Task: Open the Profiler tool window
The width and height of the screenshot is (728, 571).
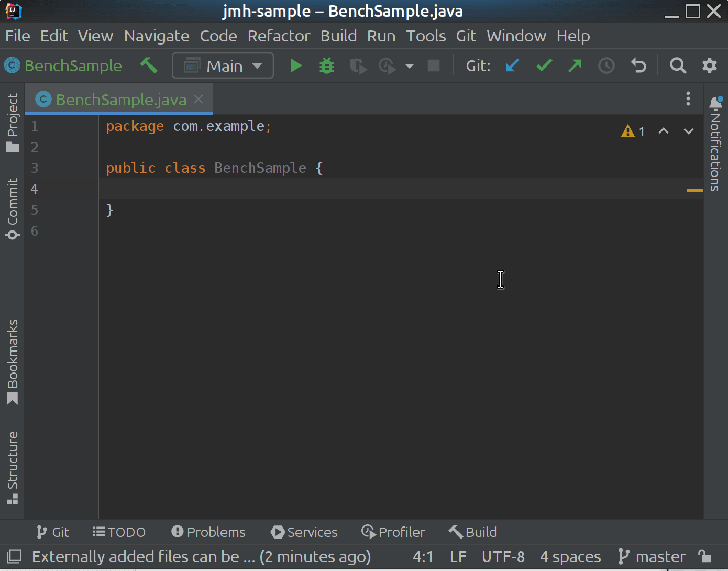Action: tap(393, 532)
